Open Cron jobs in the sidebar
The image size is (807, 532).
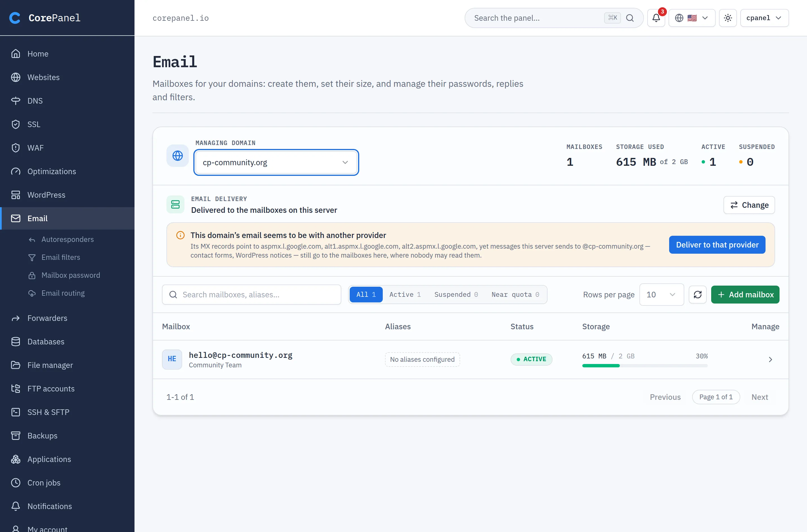click(x=67, y=482)
